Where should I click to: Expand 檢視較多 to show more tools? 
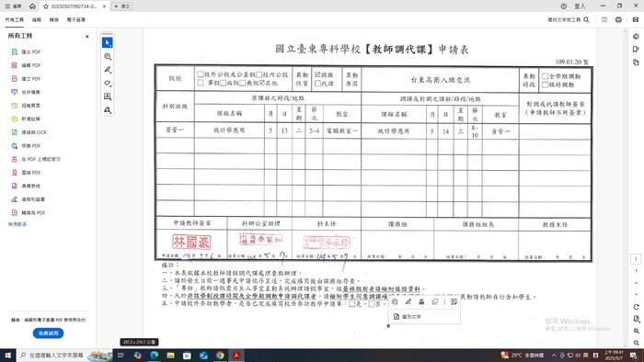[17, 224]
